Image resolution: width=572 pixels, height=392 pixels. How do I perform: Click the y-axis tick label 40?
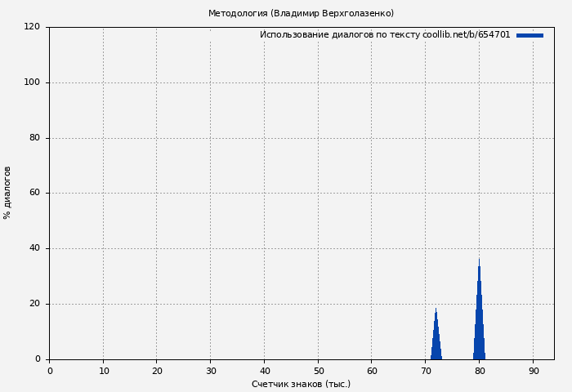point(35,248)
